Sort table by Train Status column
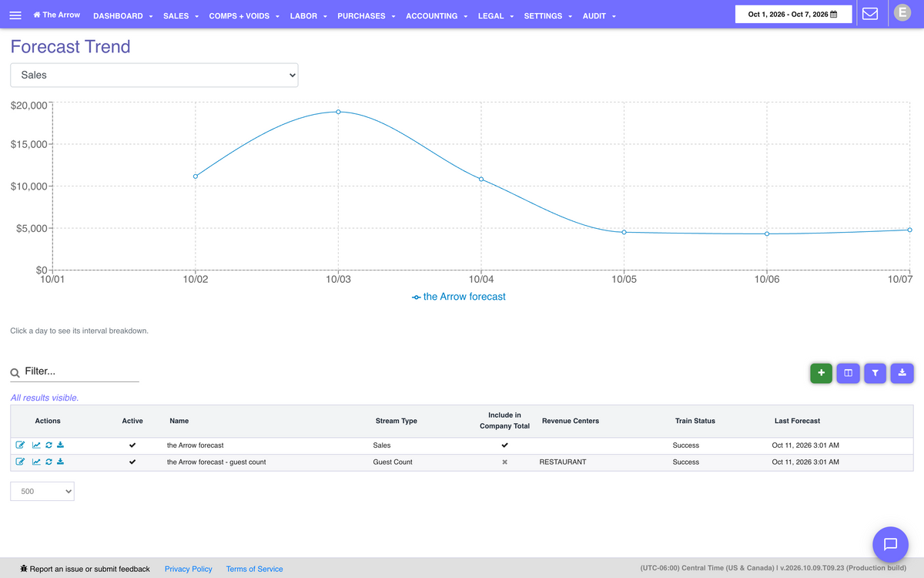The height and width of the screenshot is (578, 924). coord(695,421)
